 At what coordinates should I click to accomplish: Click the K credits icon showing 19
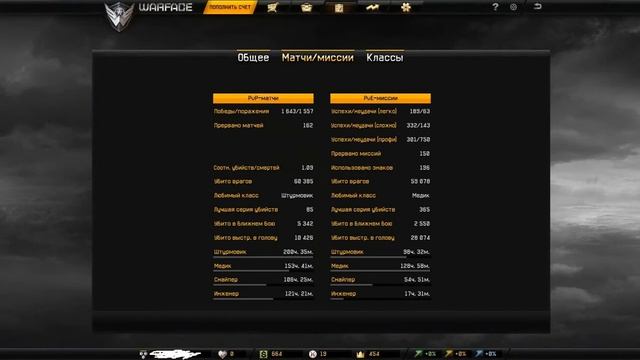coord(313,354)
